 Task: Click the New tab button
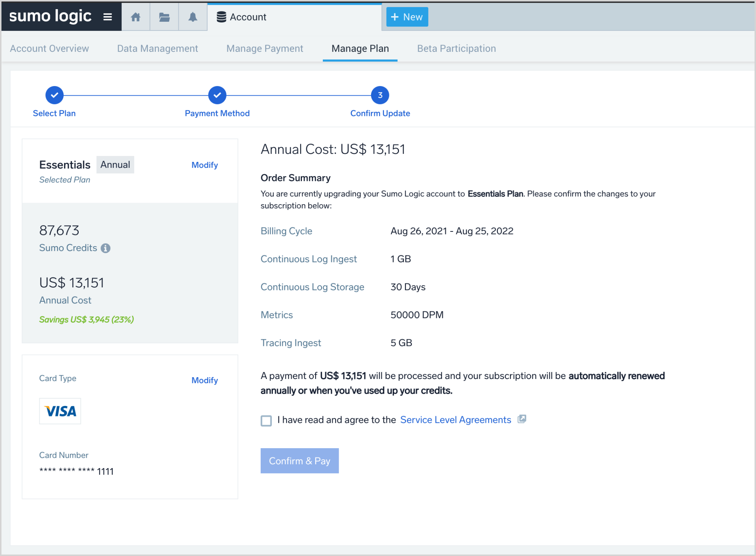coord(407,17)
